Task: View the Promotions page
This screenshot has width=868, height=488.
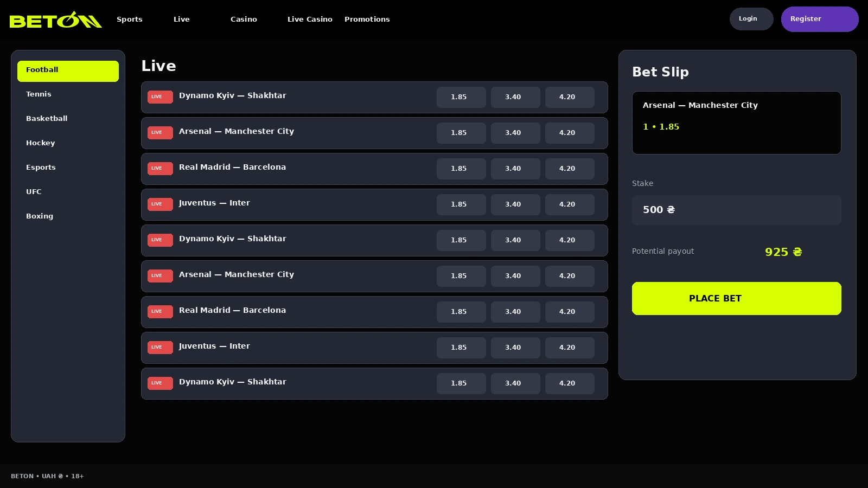Action: pyautogui.click(x=367, y=19)
